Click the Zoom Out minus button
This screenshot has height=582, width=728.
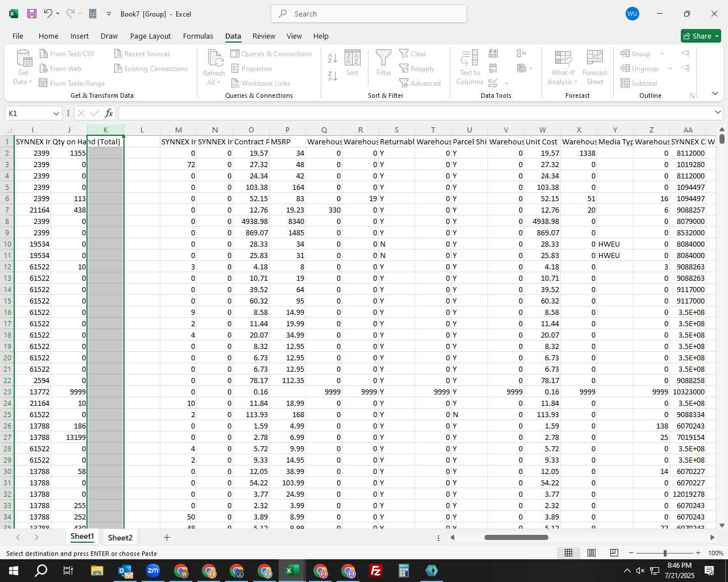(631, 553)
